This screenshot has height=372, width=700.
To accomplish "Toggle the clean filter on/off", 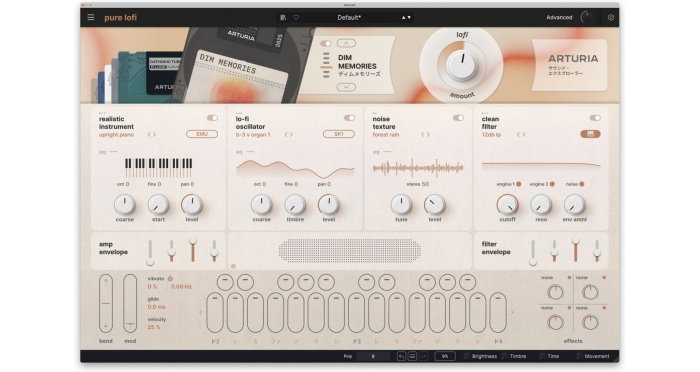I will [x=595, y=118].
